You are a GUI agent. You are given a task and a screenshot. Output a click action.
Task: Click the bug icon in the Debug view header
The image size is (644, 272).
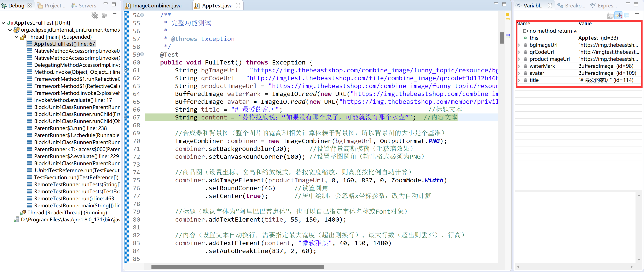(x=4, y=6)
